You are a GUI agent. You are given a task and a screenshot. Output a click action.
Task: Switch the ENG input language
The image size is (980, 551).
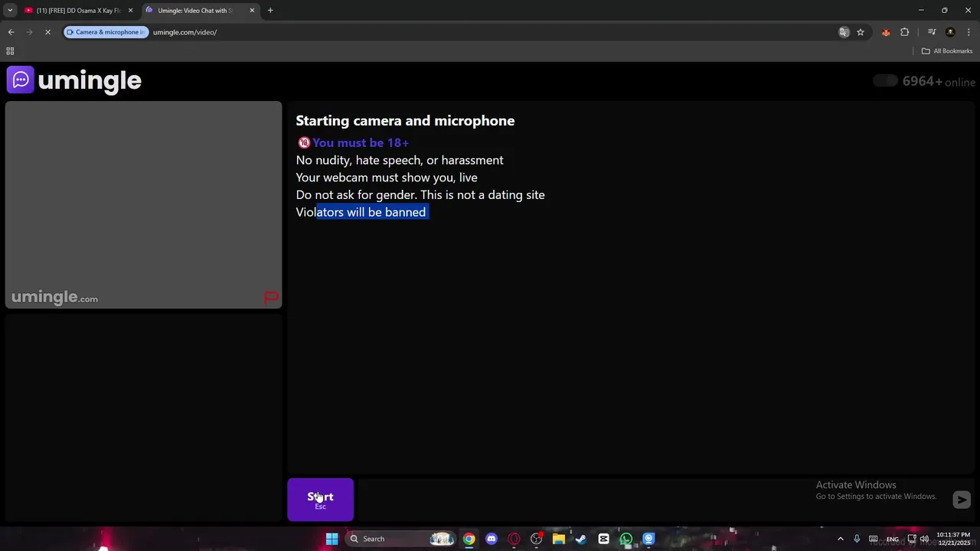click(x=893, y=539)
